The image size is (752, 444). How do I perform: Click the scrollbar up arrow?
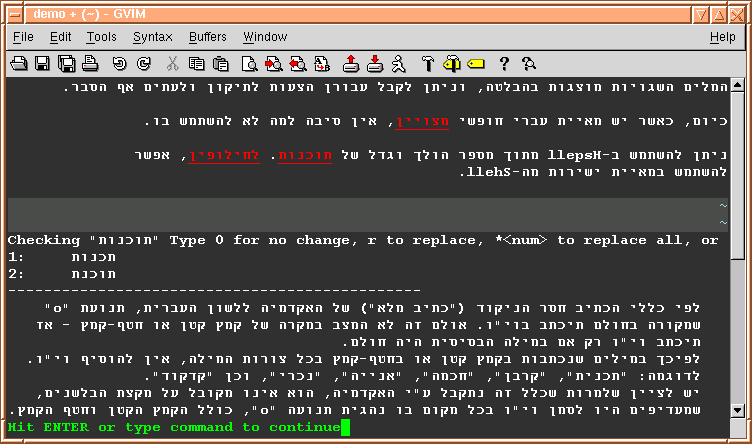click(737, 85)
